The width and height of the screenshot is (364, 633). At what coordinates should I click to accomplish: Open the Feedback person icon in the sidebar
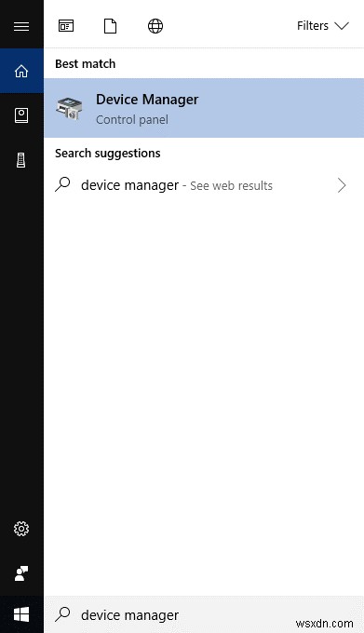click(21, 573)
